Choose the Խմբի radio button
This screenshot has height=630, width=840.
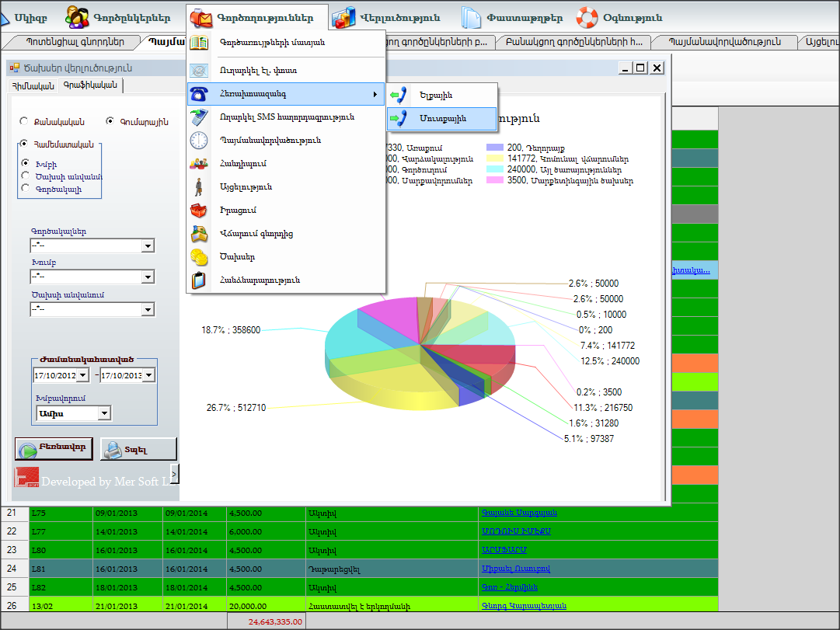[x=25, y=163]
